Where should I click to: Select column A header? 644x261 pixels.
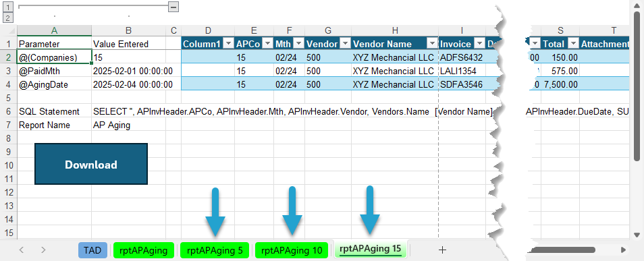pyautogui.click(x=54, y=30)
